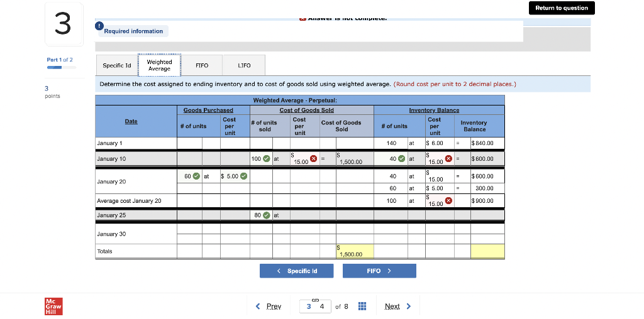Click the Required information alert icon
Viewport: 644px width, 319px height.
coord(99,26)
